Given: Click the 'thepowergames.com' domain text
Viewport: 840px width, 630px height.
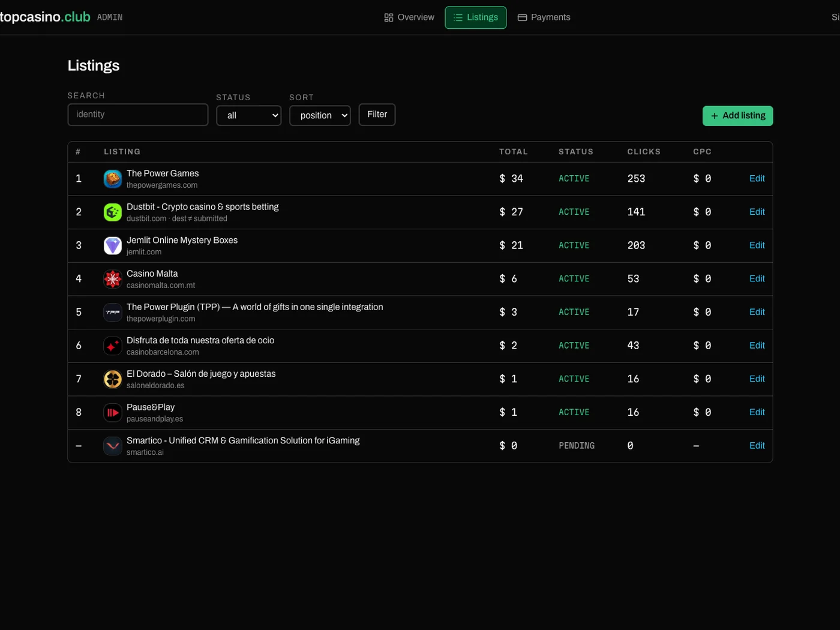Looking at the screenshot, I should pos(162,185).
